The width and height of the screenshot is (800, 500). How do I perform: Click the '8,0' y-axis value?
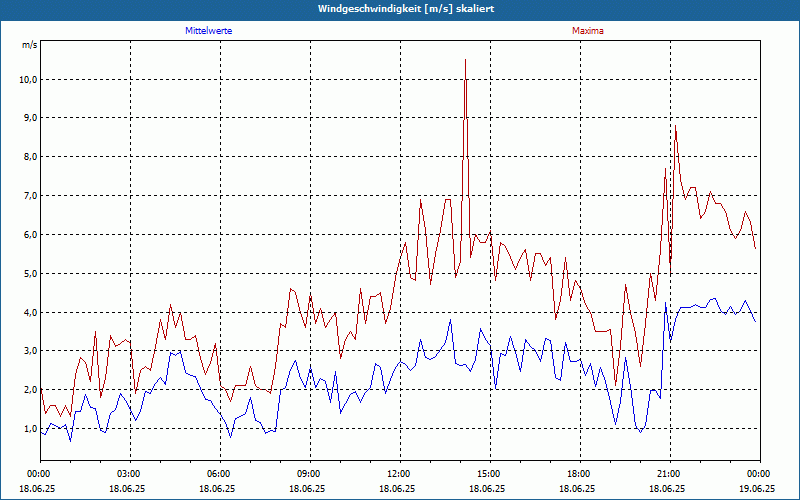coord(31,157)
